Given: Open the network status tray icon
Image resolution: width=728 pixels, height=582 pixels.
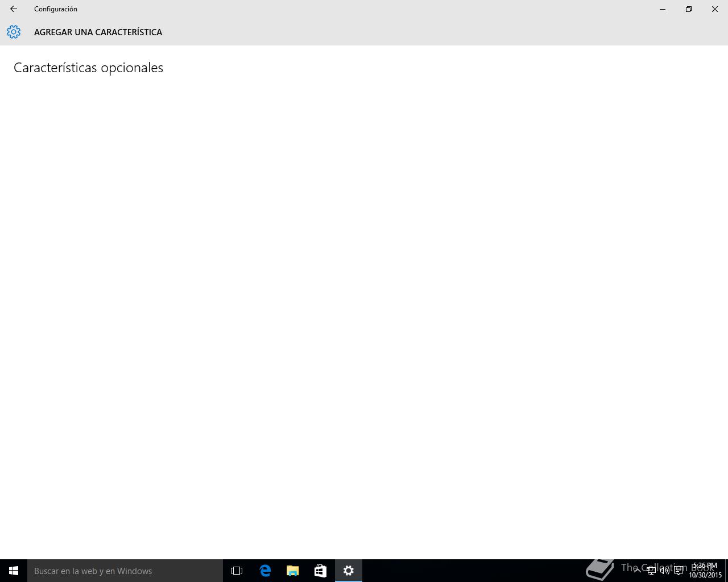Looking at the screenshot, I should click(x=651, y=571).
